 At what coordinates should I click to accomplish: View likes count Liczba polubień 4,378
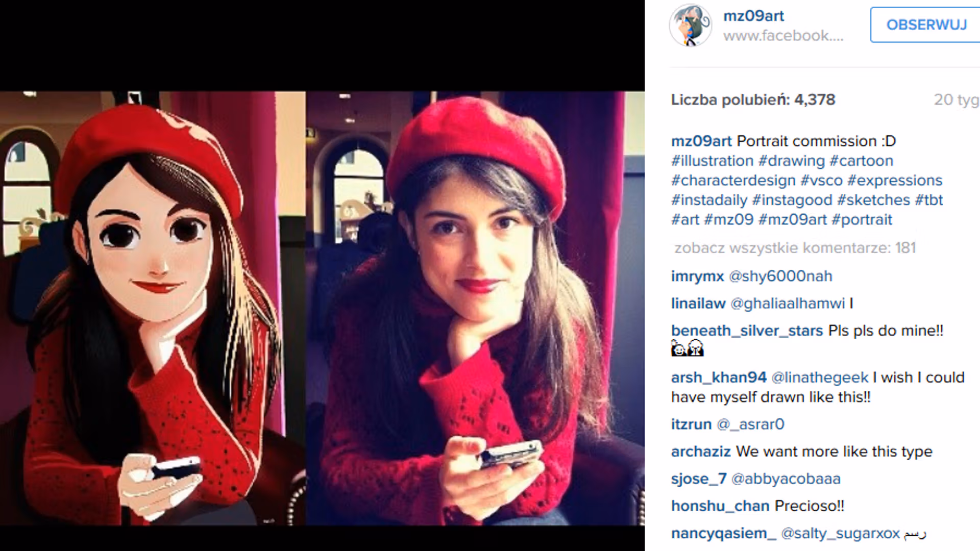[x=753, y=99]
